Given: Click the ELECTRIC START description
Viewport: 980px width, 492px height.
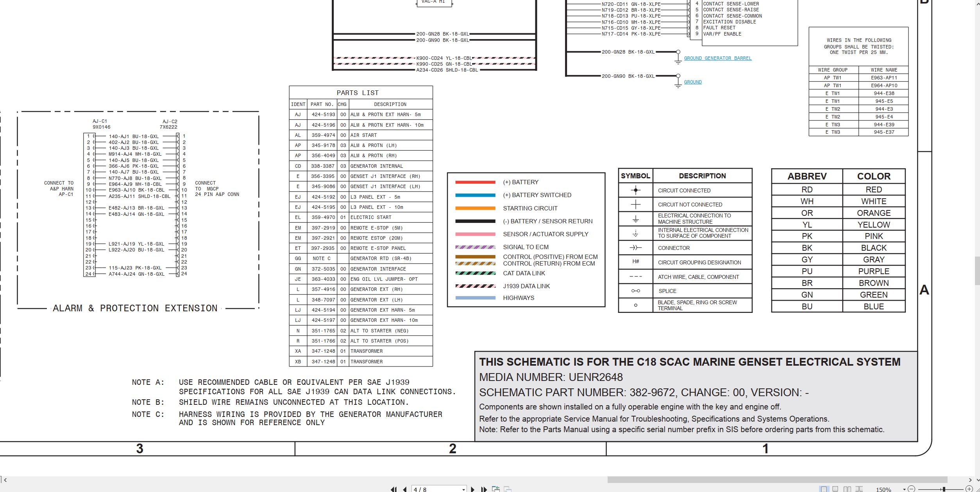Looking at the screenshot, I should click(x=371, y=217).
